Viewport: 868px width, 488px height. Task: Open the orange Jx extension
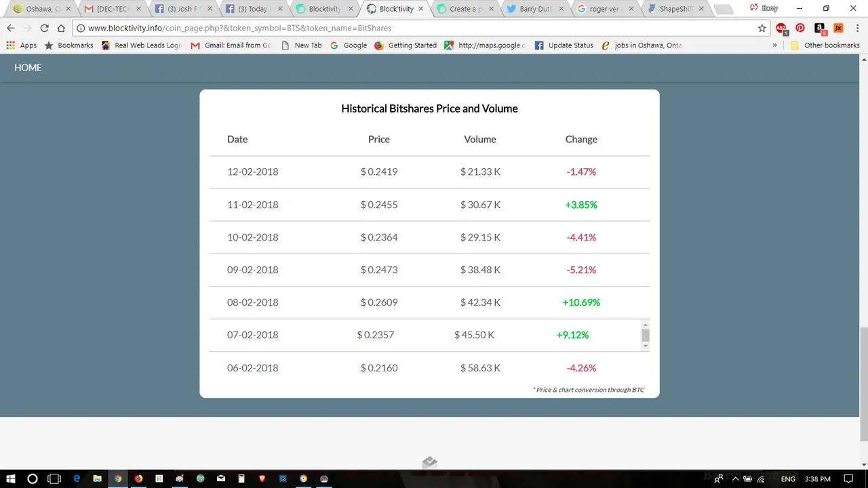pos(838,28)
